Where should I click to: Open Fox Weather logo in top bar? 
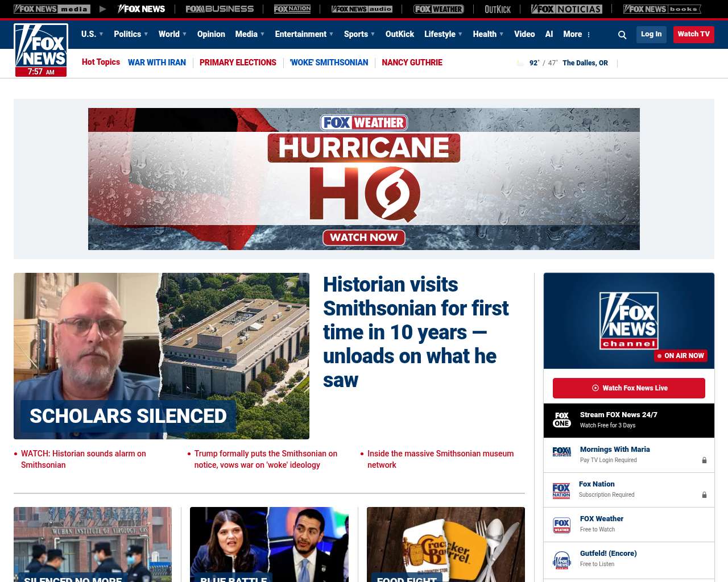pos(439,9)
